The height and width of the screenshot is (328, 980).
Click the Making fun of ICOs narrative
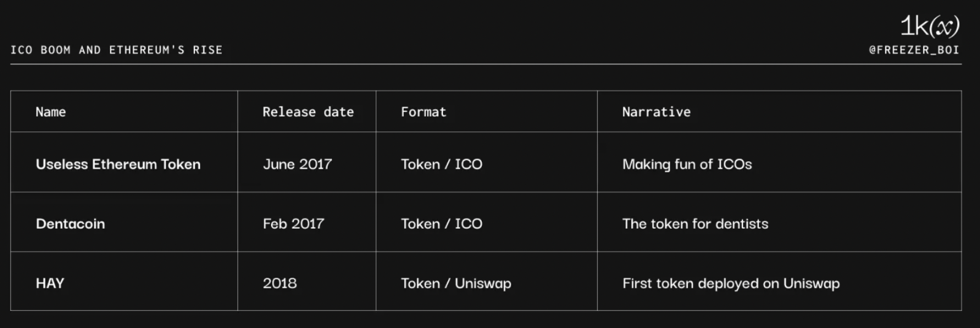(x=687, y=164)
